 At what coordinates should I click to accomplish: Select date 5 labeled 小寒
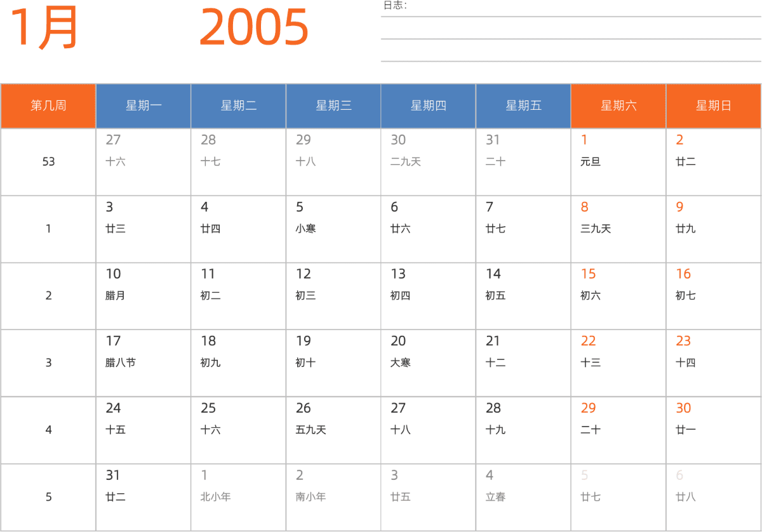(x=333, y=229)
